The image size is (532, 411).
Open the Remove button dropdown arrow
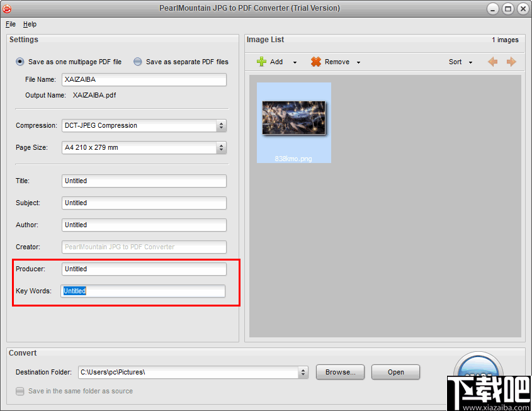coord(358,62)
